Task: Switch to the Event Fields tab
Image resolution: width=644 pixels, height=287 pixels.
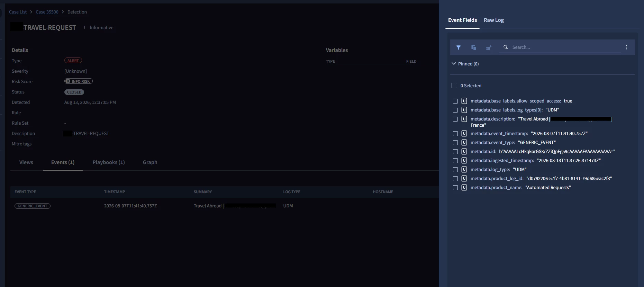Action: (x=462, y=20)
